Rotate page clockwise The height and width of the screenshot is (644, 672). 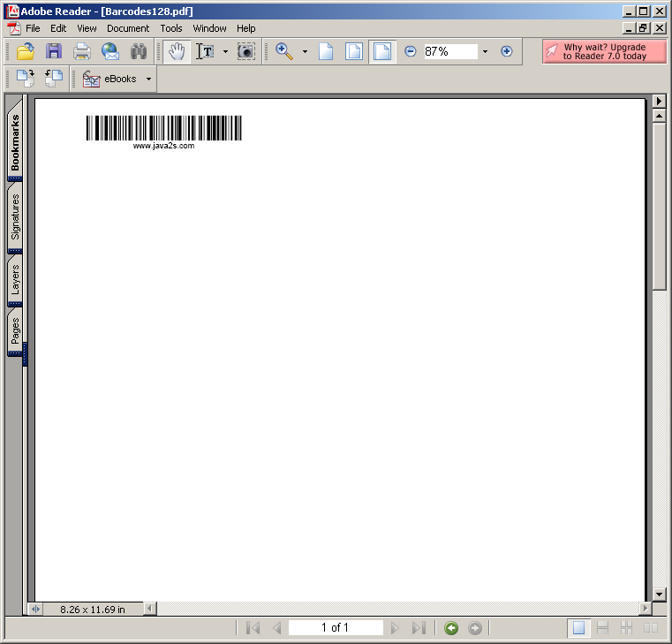(x=26, y=79)
